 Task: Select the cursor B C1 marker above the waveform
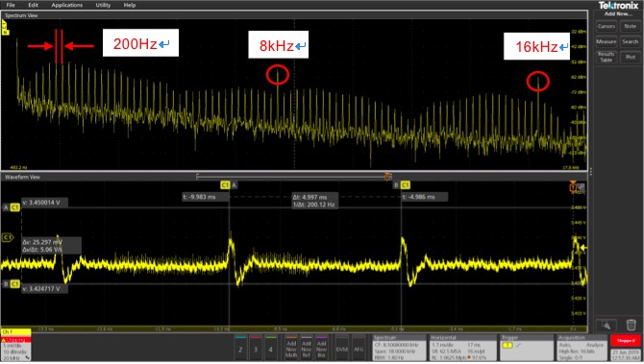click(402, 185)
